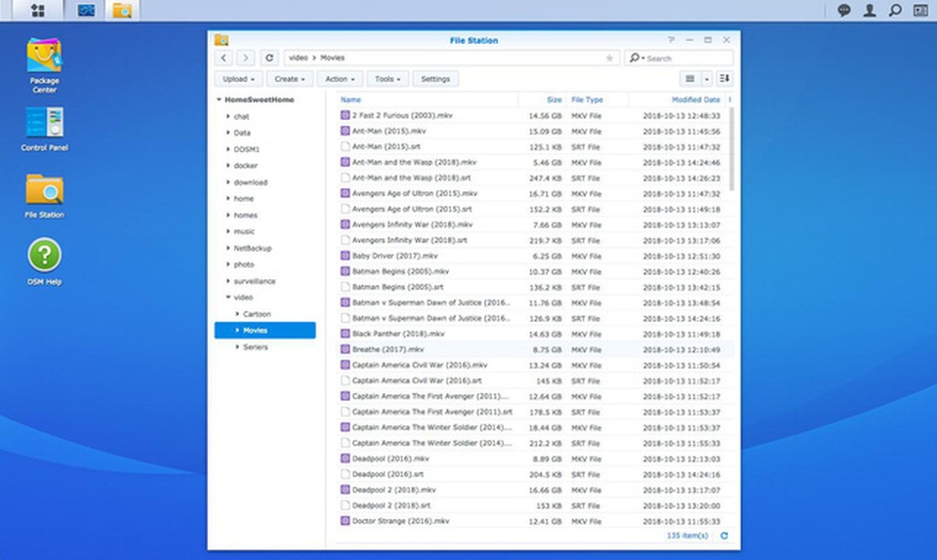The image size is (937, 560).
Task: Sort files by Size column header
Action: coord(554,100)
